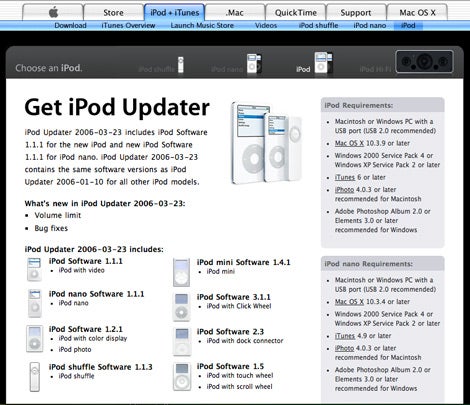Click iTunes link in iPod Requirements
This screenshot has height=405, width=470.
click(x=345, y=177)
